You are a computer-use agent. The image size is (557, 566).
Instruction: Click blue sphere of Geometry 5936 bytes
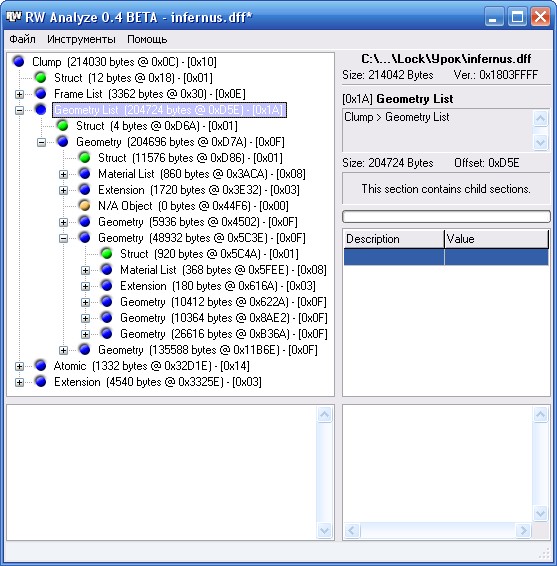[x=85, y=221]
